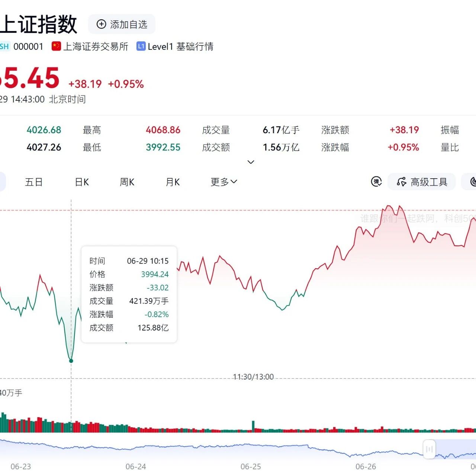Click 添加自选 button to add watchlist
Image resolution: width=476 pixels, height=476 pixels.
click(122, 24)
